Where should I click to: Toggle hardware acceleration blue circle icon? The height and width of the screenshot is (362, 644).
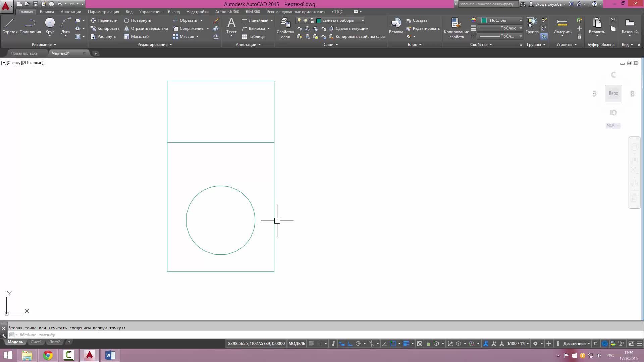click(x=604, y=344)
